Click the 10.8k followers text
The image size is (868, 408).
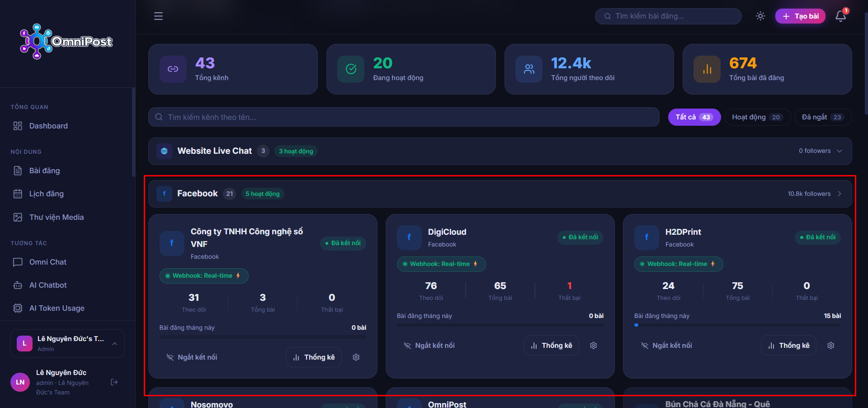pos(809,194)
